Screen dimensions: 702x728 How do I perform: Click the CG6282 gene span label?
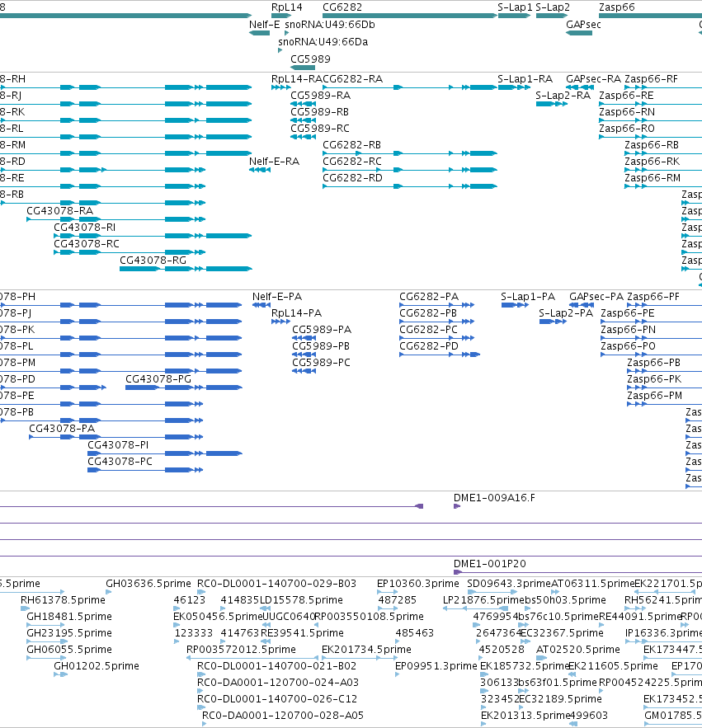pyautogui.click(x=342, y=7)
